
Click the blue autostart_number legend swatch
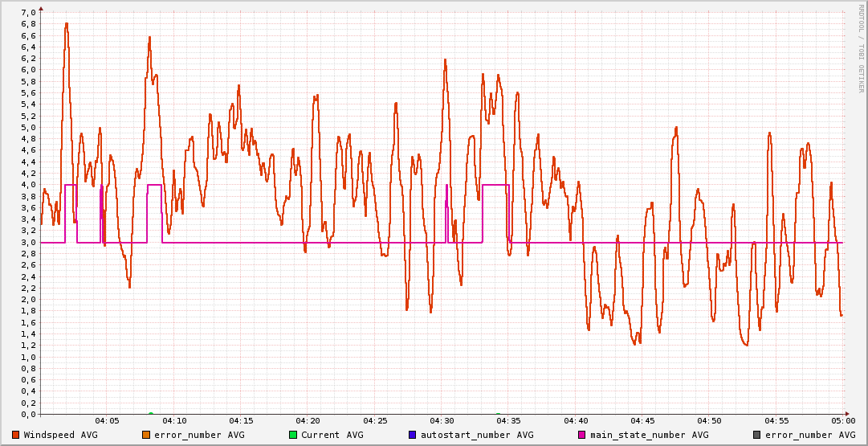click(413, 435)
